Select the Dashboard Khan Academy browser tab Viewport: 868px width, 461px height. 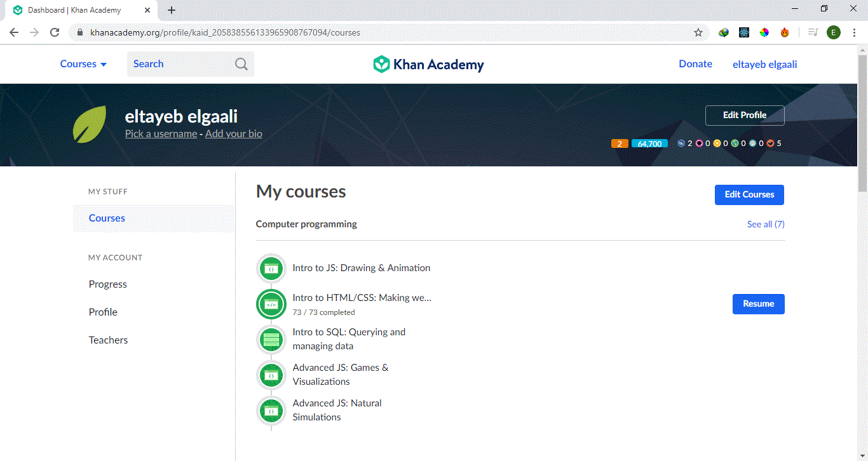coord(80,10)
